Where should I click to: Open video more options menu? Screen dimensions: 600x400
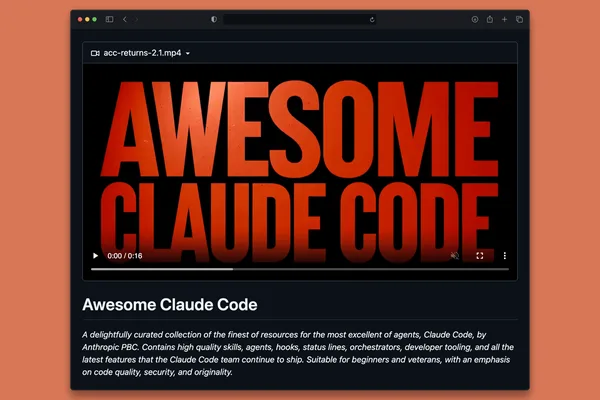505,256
